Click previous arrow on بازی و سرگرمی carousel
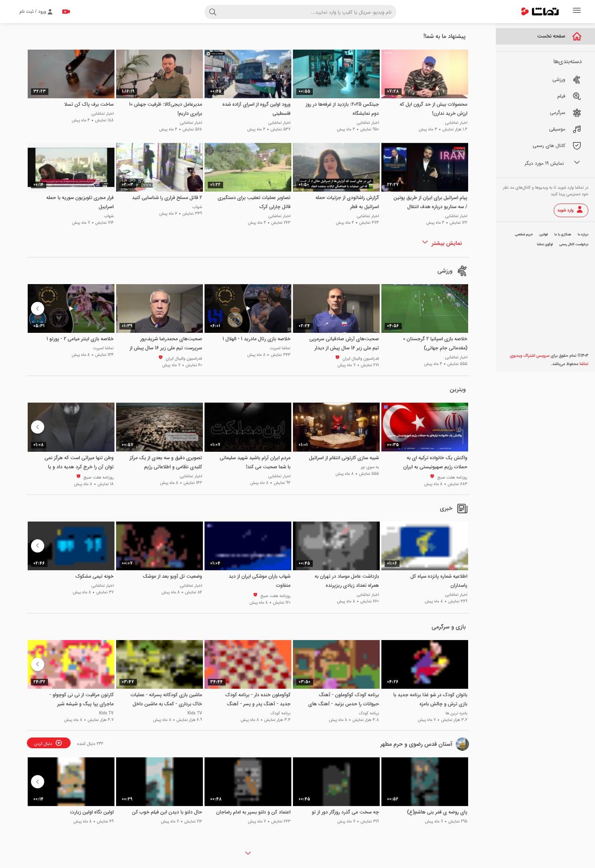The image size is (595, 868). (38, 664)
